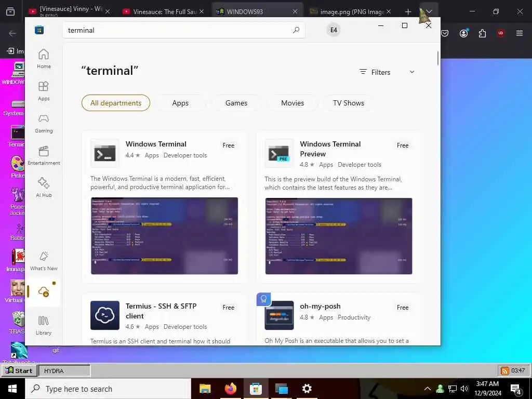Open Settings gear on taskbar
Image resolution: width=532 pixels, height=399 pixels.
point(307,389)
